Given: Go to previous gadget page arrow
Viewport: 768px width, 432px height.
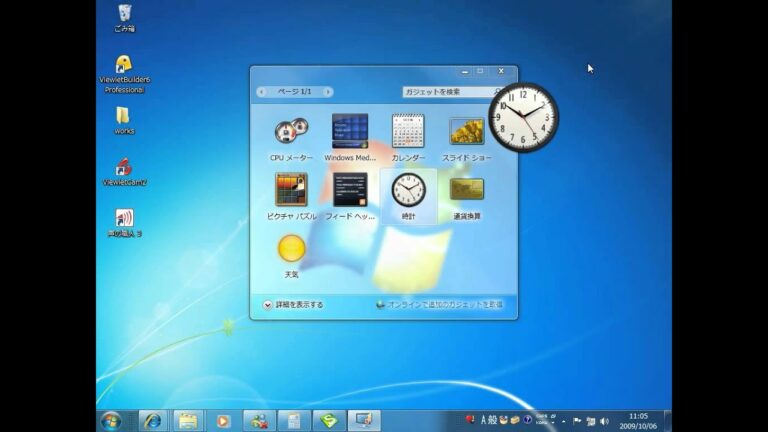Looking at the screenshot, I should click(x=261, y=92).
